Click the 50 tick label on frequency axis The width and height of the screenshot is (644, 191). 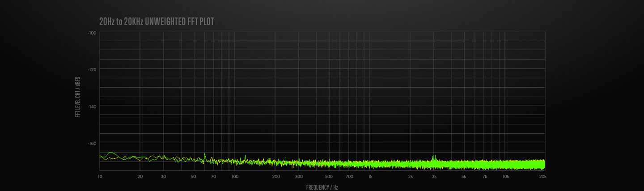194,177
